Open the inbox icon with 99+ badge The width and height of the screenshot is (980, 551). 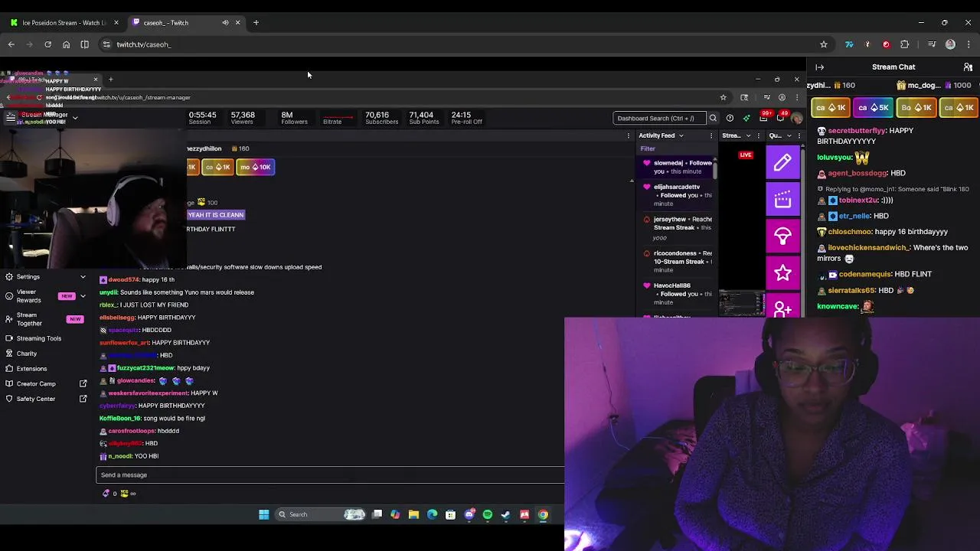pos(764,117)
